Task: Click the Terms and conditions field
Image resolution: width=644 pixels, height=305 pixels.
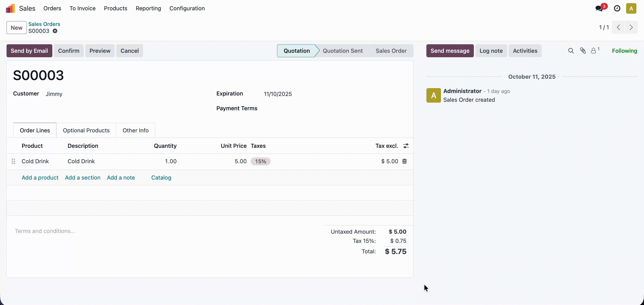Action: pyautogui.click(x=45, y=231)
